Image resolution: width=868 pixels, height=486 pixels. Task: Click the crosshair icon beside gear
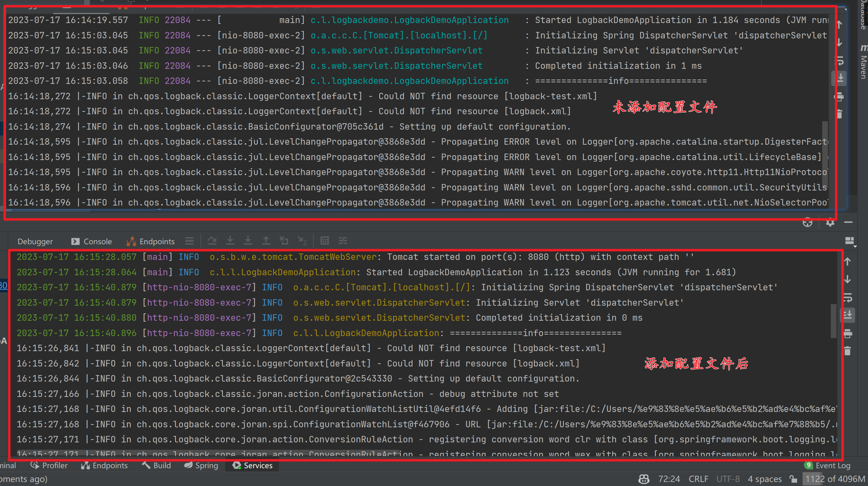click(x=808, y=222)
